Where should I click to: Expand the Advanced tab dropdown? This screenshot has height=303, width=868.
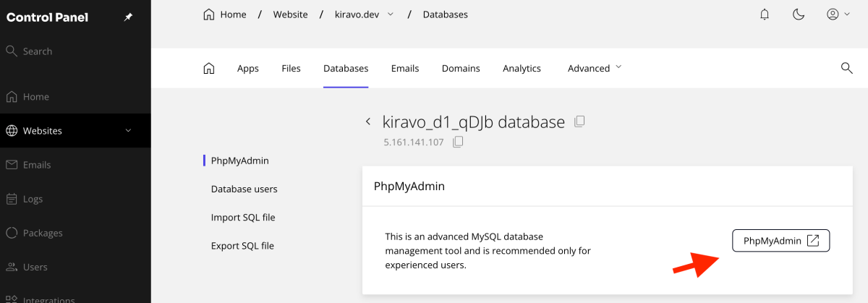point(595,69)
